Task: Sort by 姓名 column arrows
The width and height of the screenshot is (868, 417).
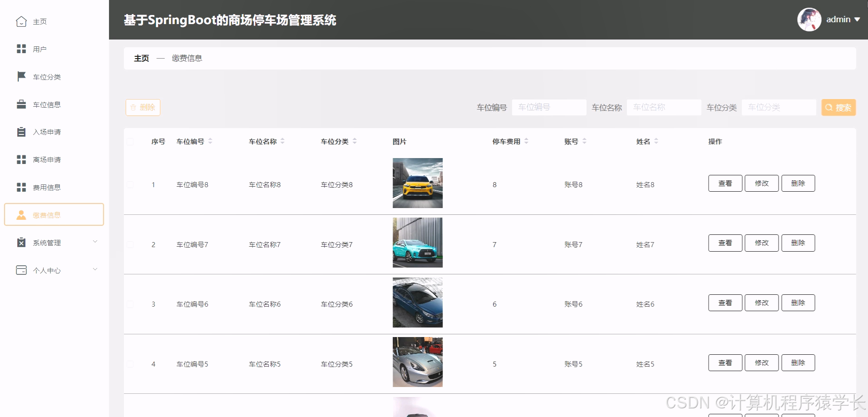Action: pos(656,141)
